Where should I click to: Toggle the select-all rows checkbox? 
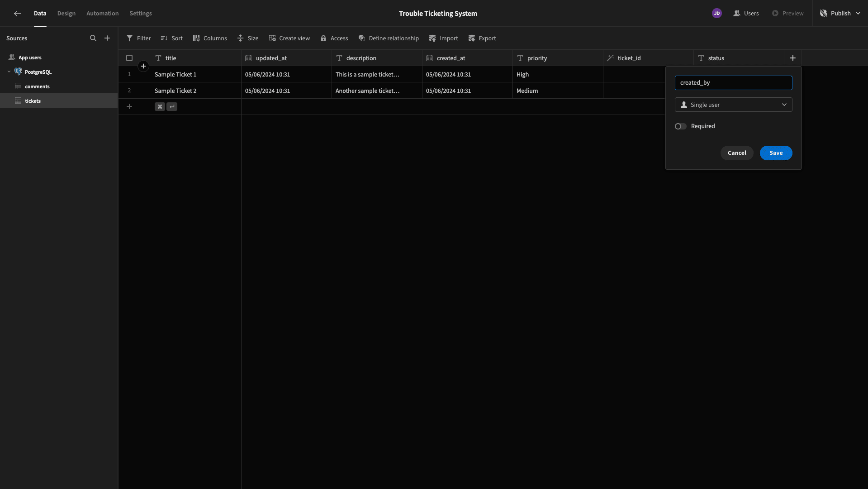pyautogui.click(x=129, y=58)
